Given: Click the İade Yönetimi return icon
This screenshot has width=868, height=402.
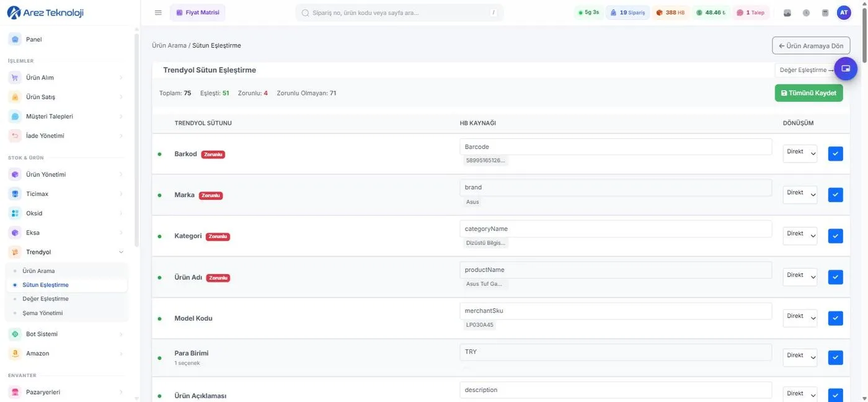Looking at the screenshot, I should pos(15,136).
